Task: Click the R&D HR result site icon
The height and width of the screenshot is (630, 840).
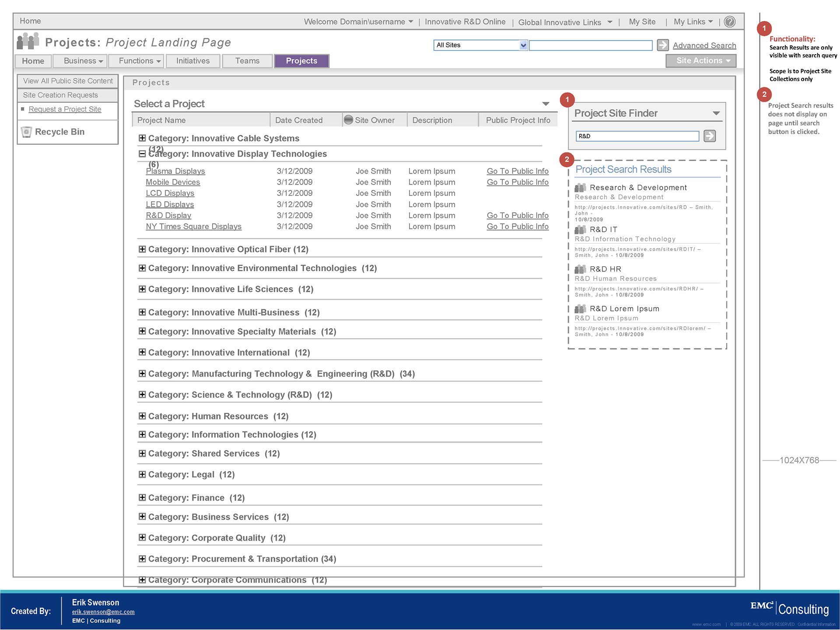Action: [580, 269]
